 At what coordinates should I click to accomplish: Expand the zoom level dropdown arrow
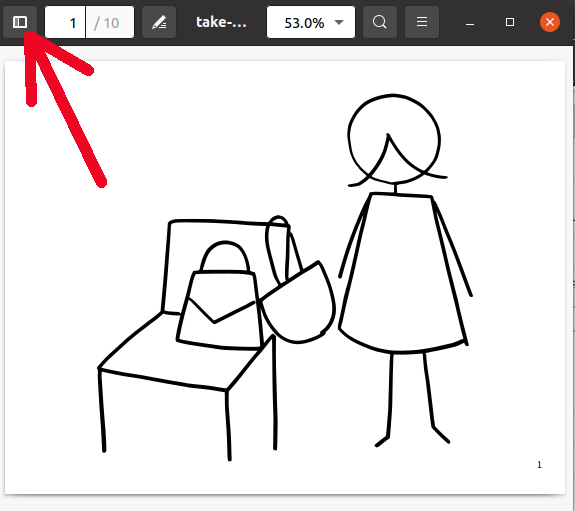[339, 23]
